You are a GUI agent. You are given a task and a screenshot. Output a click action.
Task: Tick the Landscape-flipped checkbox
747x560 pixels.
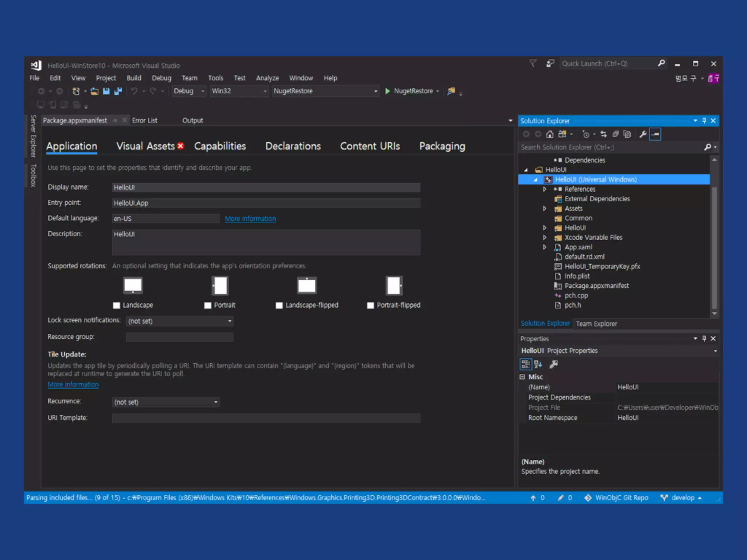coord(279,305)
